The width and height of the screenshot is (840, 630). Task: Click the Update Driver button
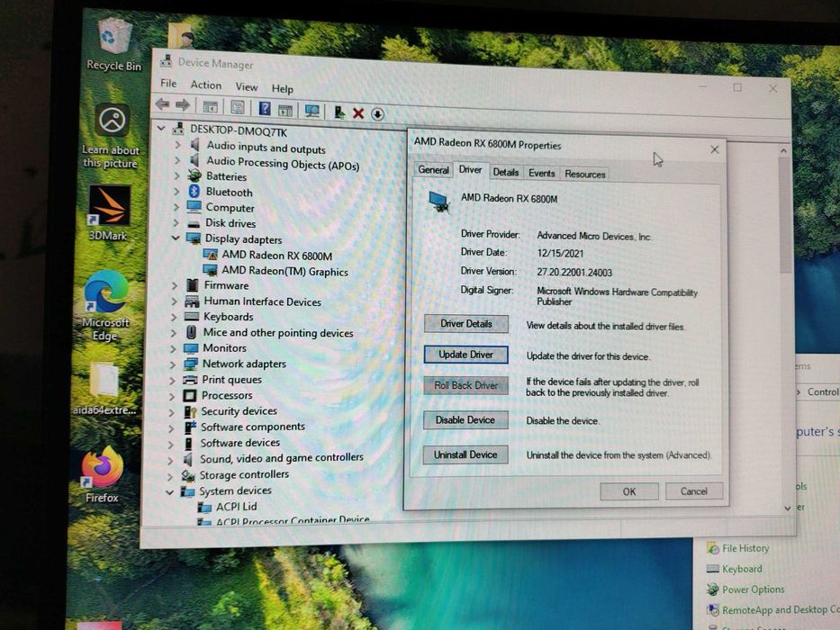[x=466, y=354]
